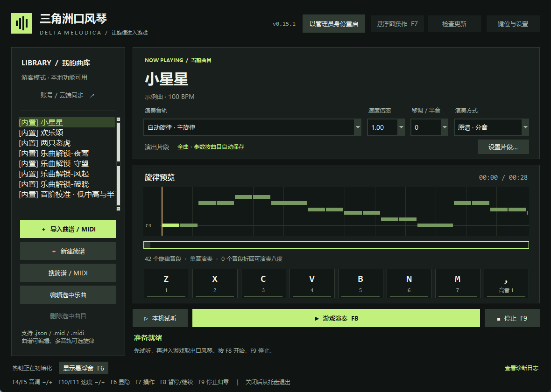Click the X key tile for note 2
Viewport: 551px width, 392px height.
(x=215, y=283)
